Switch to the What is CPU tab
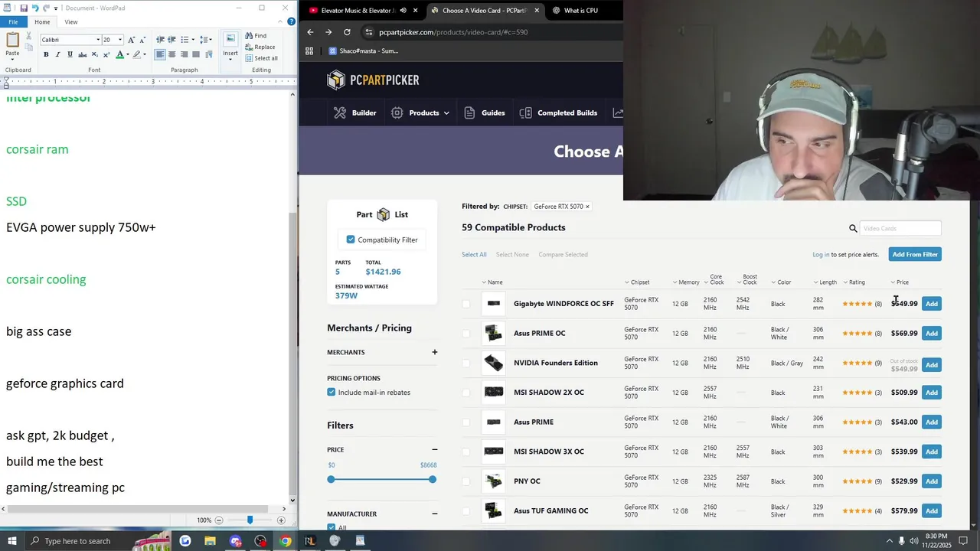The image size is (980, 551). pos(580,11)
